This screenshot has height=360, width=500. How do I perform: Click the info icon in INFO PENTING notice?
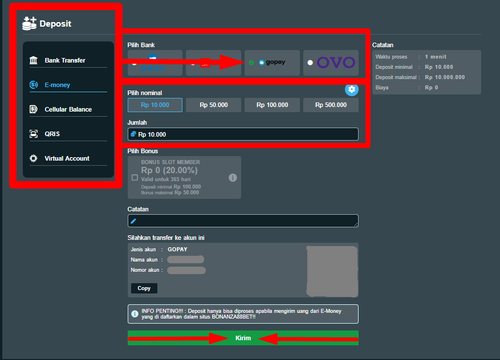coord(135,314)
